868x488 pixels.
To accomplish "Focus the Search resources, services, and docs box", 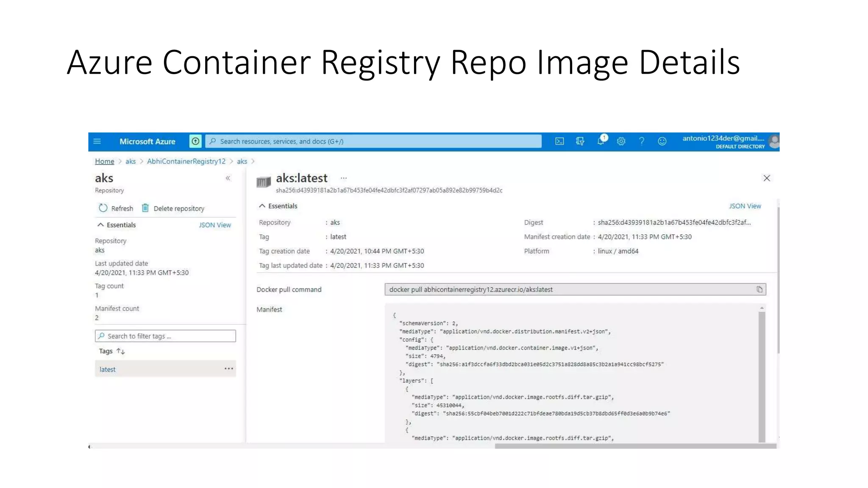I will [x=373, y=141].
